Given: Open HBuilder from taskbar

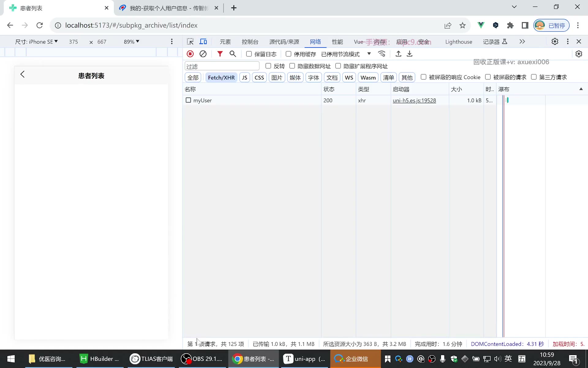Looking at the screenshot, I should point(100,359).
